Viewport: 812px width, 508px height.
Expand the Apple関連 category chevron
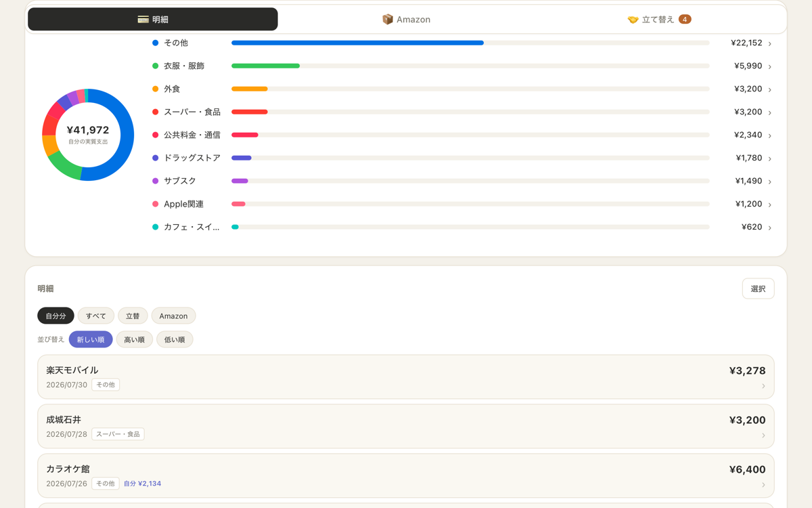pos(770,205)
